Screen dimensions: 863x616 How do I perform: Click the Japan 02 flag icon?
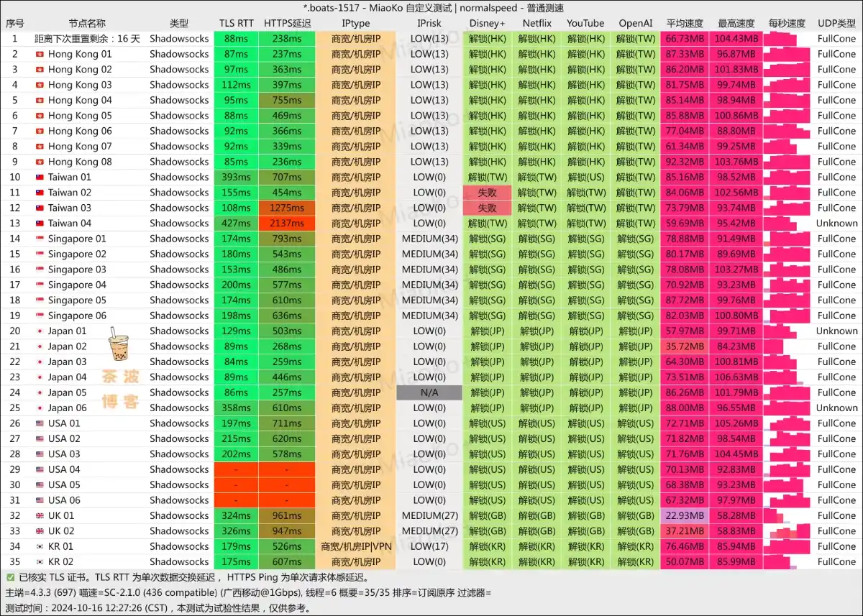40,346
